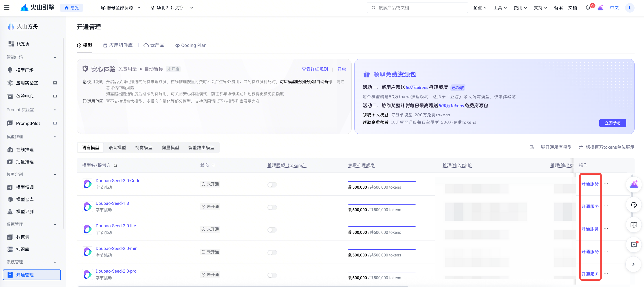644x287 pixels.
Task: Open the 华北2（北京） region dropdown
Action: pyautogui.click(x=172, y=8)
